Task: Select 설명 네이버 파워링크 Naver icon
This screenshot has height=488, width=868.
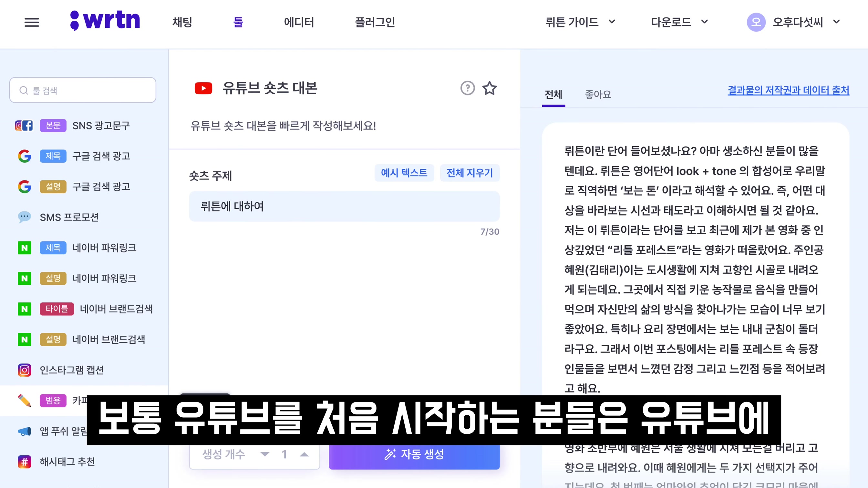Action: point(24,279)
